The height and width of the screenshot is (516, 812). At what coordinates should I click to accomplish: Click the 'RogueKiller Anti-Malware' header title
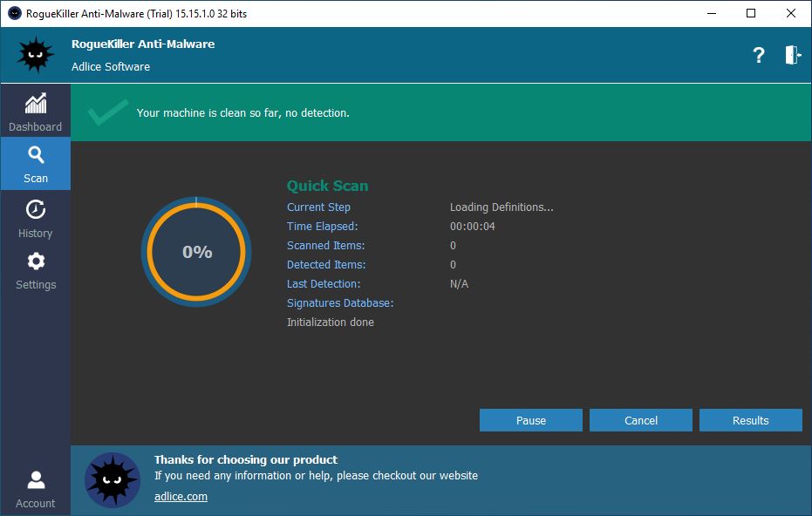(x=143, y=44)
